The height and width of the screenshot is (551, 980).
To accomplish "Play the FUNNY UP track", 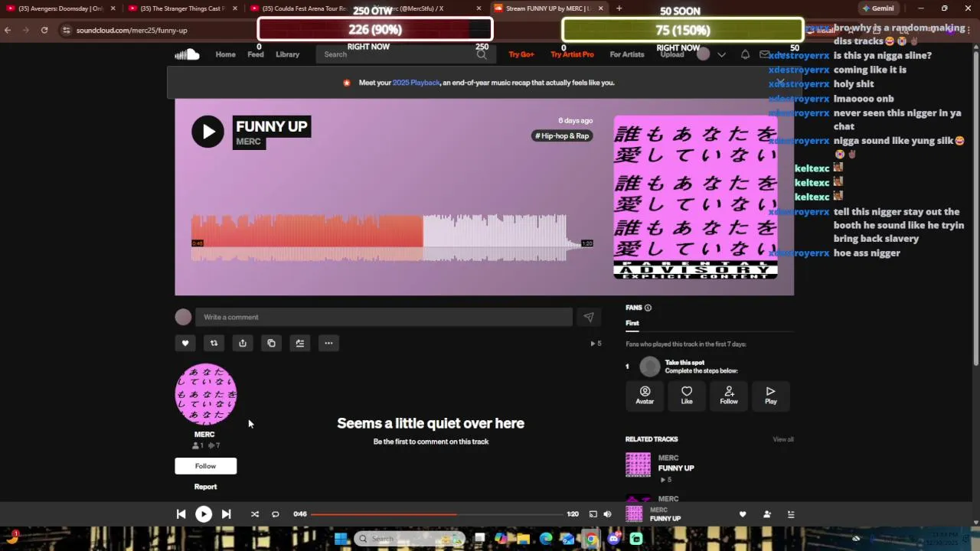I will (x=207, y=132).
